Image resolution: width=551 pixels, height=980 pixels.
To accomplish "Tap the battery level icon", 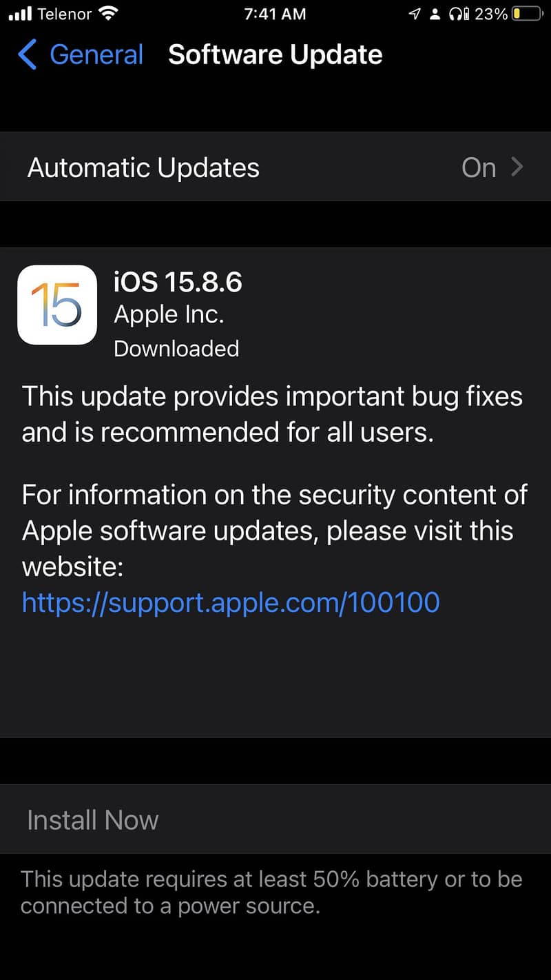I will tap(527, 14).
